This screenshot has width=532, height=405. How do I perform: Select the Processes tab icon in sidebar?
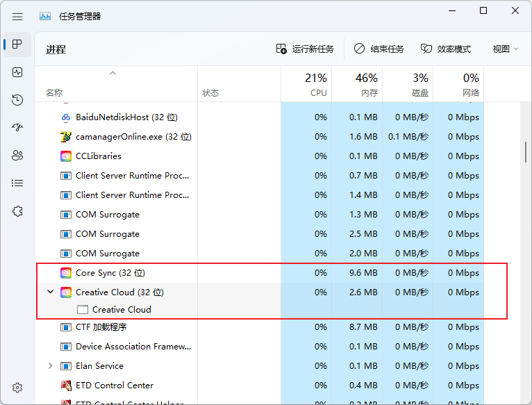tap(17, 44)
